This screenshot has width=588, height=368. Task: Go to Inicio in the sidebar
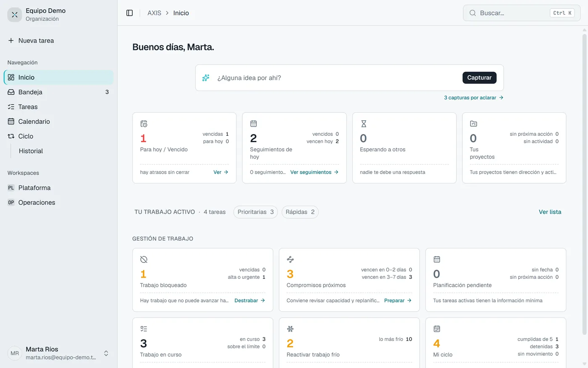[58, 77]
